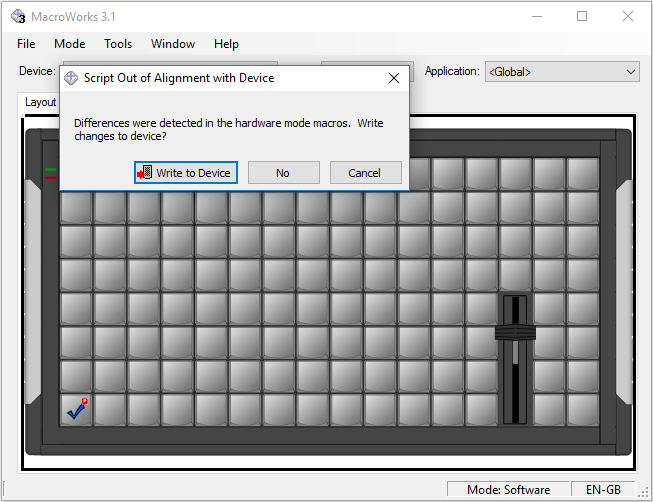Screen dimensions: 653x502
Task: Open the Window menu
Action: (173, 44)
